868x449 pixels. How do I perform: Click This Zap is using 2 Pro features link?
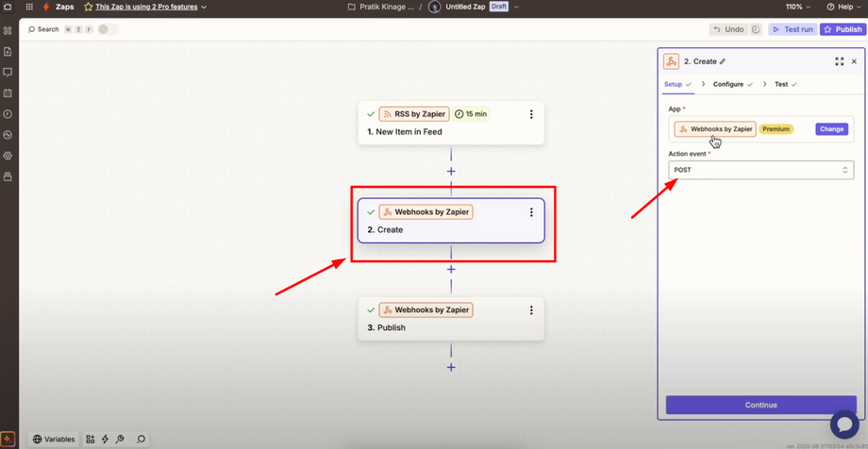[146, 7]
